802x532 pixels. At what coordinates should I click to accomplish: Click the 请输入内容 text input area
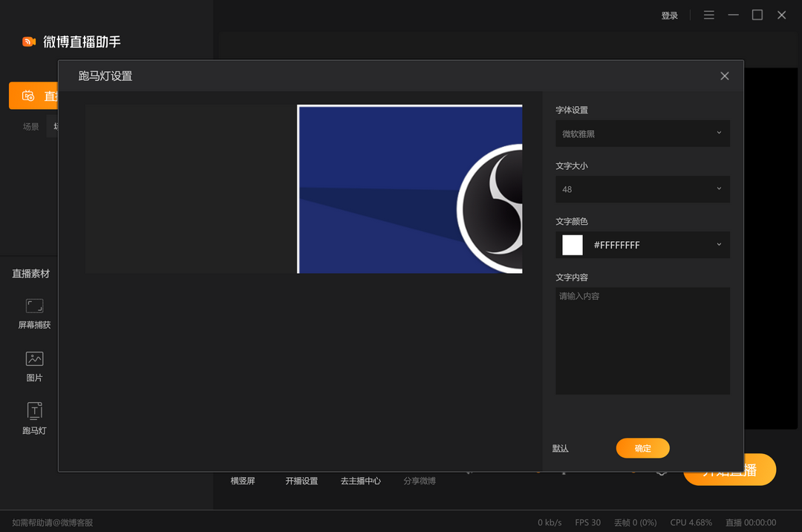642,341
